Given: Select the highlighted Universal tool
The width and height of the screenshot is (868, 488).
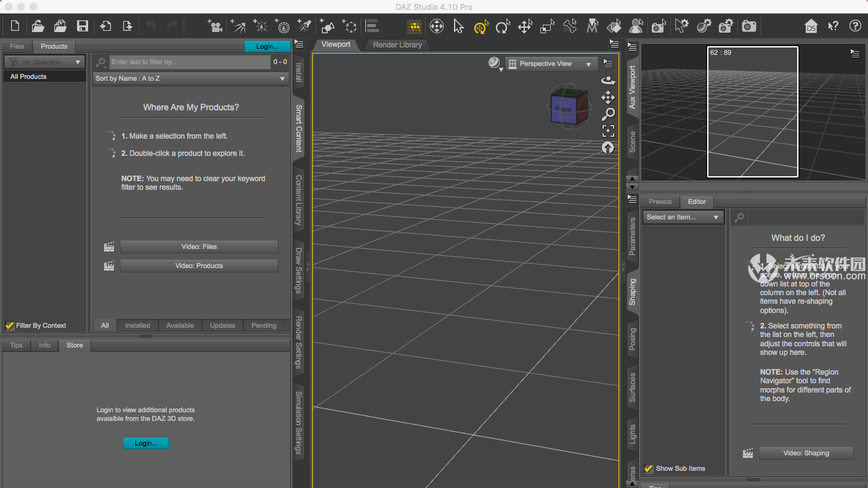Looking at the screenshot, I should (481, 26).
